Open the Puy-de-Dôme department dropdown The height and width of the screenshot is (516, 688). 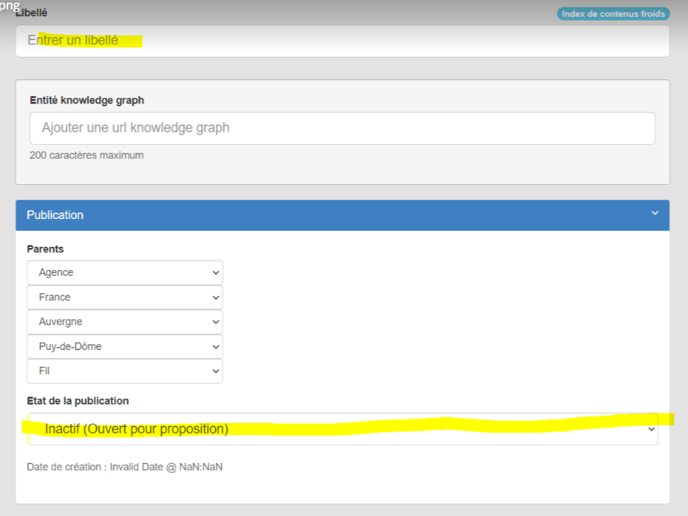point(125,347)
